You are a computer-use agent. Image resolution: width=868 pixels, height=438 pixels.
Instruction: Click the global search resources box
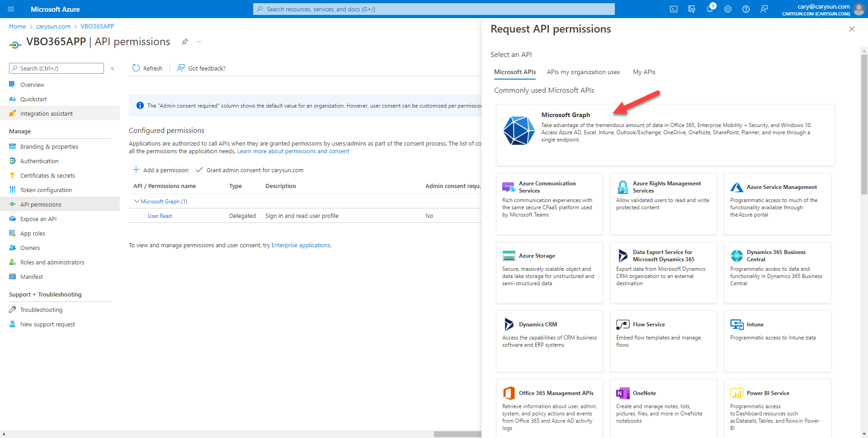click(x=434, y=9)
